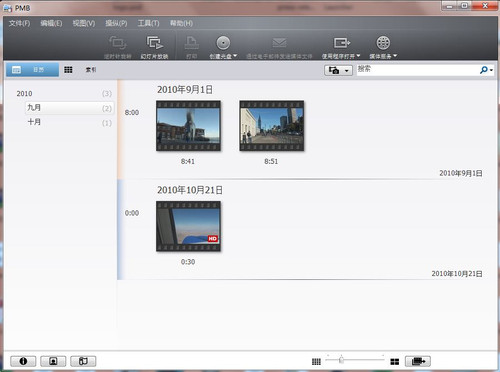Open the 视图(V) menu
The width and height of the screenshot is (500, 372).
click(84, 23)
